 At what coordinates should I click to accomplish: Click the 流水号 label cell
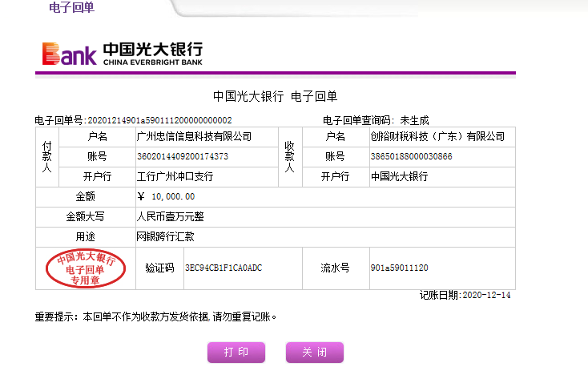(x=336, y=268)
